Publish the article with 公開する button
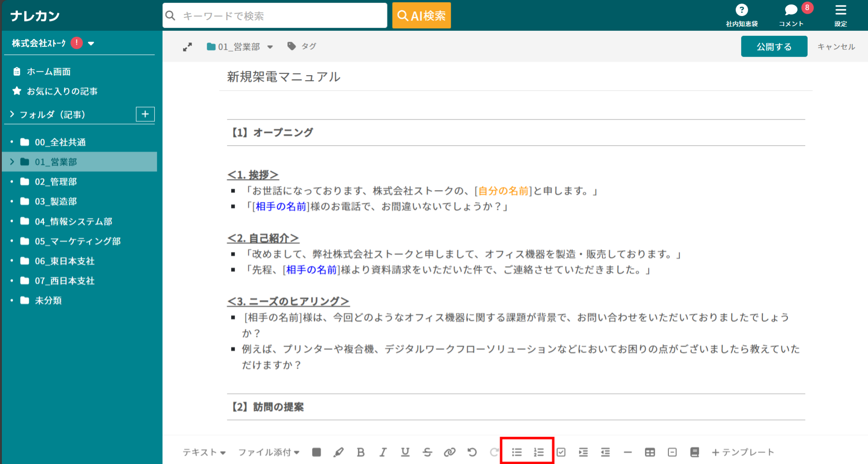The image size is (868, 464). click(x=773, y=46)
